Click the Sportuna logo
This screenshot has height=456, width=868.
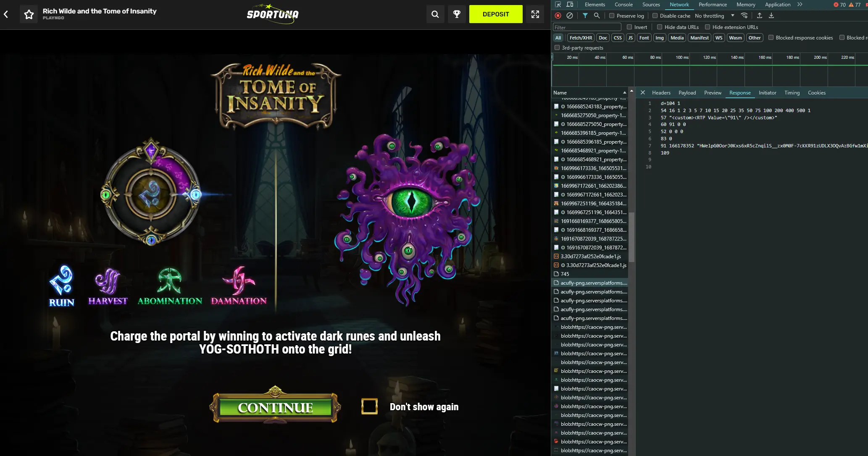coord(273,14)
